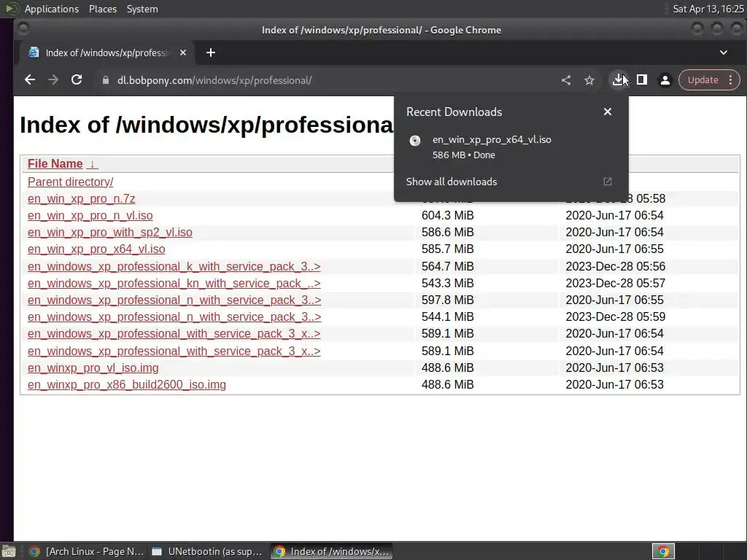The height and width of the screenshot is (560, 747).
Task: Open the professional_kn_with_service_pack link
Action: pyautogui.click(x=174, y=284)
